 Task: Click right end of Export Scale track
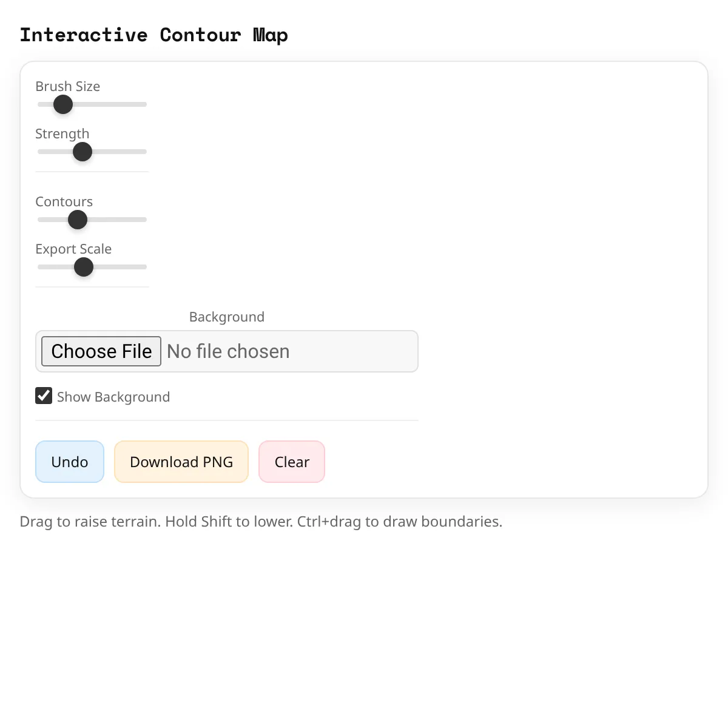144,267
